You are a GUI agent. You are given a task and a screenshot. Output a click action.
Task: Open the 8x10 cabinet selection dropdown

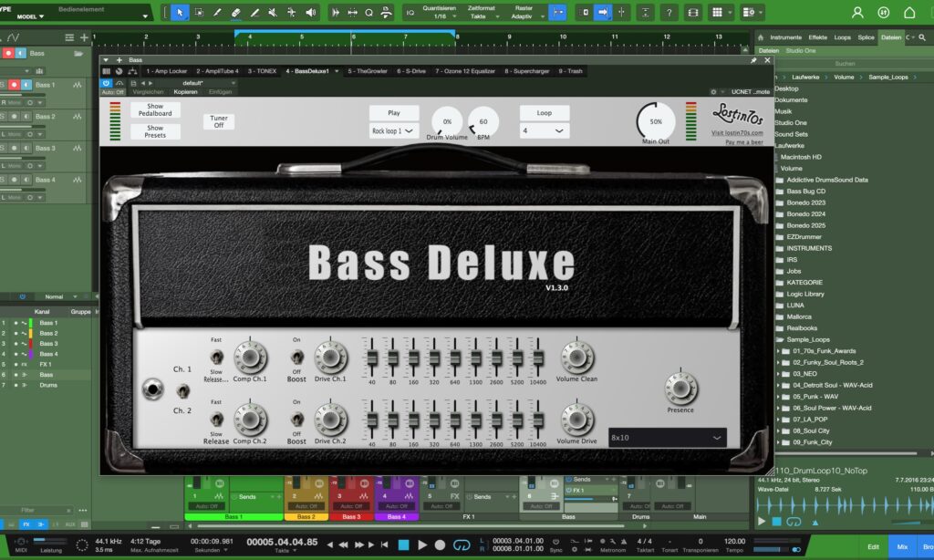click(x=668, y=438)
